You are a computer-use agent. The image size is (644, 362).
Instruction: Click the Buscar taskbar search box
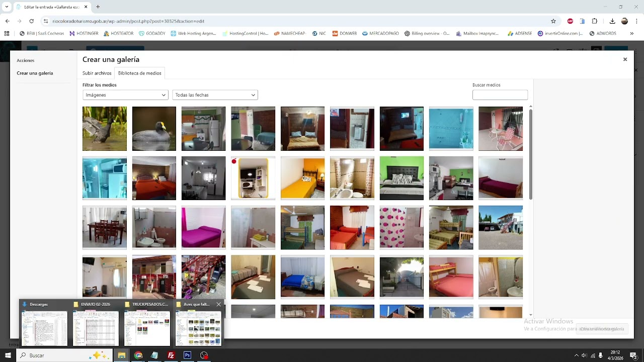(x=64, y=355)
